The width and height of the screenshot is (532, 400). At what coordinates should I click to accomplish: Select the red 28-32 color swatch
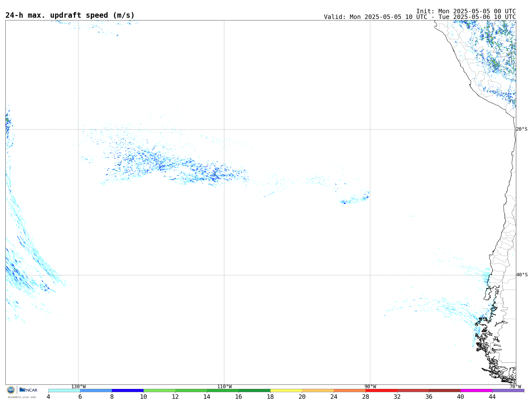point(381,391)
